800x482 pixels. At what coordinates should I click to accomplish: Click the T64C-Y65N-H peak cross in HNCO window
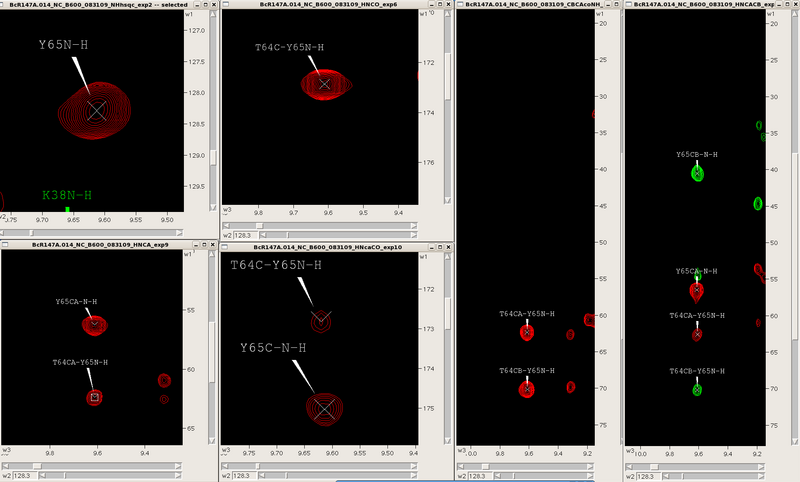[x=323, y=85]
